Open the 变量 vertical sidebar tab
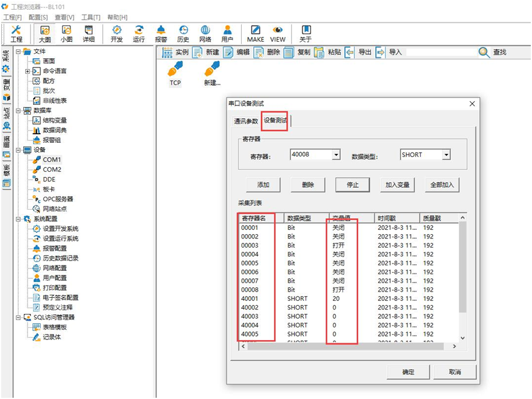This screenshot has height=399, width=532. pos(6,90)
